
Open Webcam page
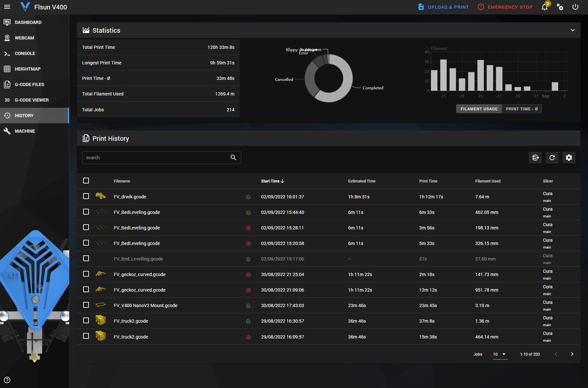tap(34, 38)
